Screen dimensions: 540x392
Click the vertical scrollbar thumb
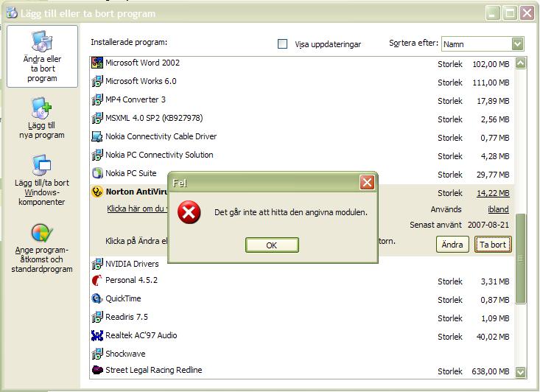pyautogui.click(x=521, y=259)
